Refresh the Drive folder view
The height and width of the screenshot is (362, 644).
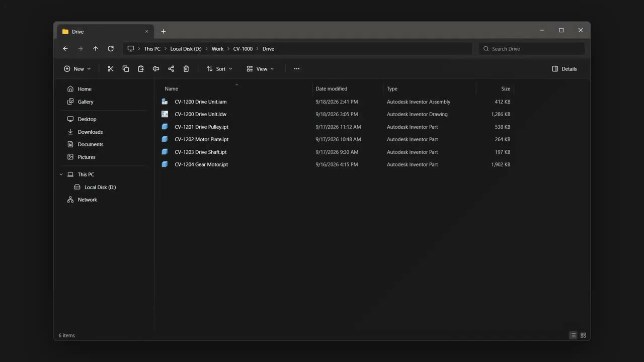tap(111, 49)
